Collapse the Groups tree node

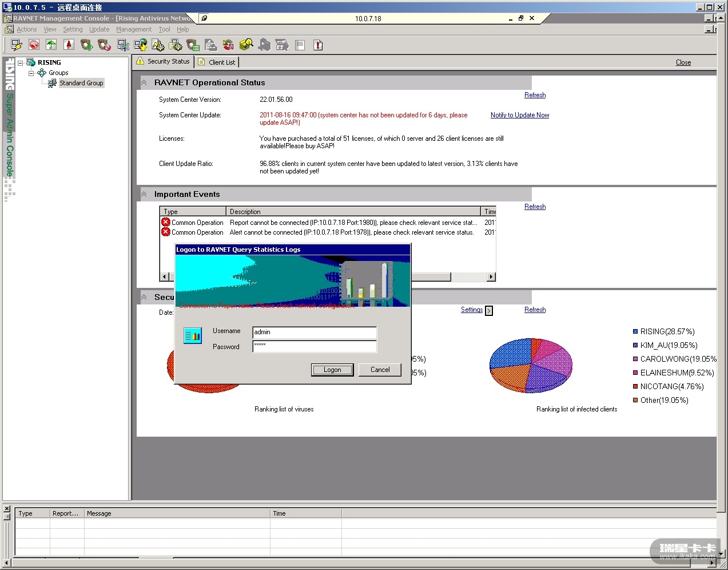pos(31,73)
